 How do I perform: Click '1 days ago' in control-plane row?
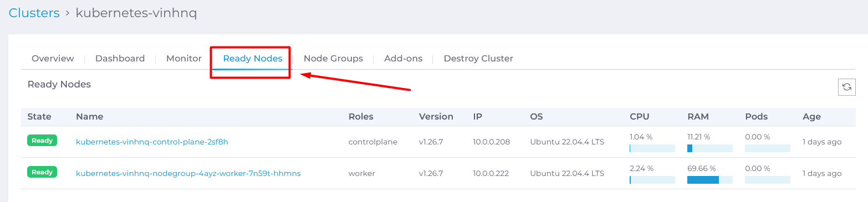822,142
